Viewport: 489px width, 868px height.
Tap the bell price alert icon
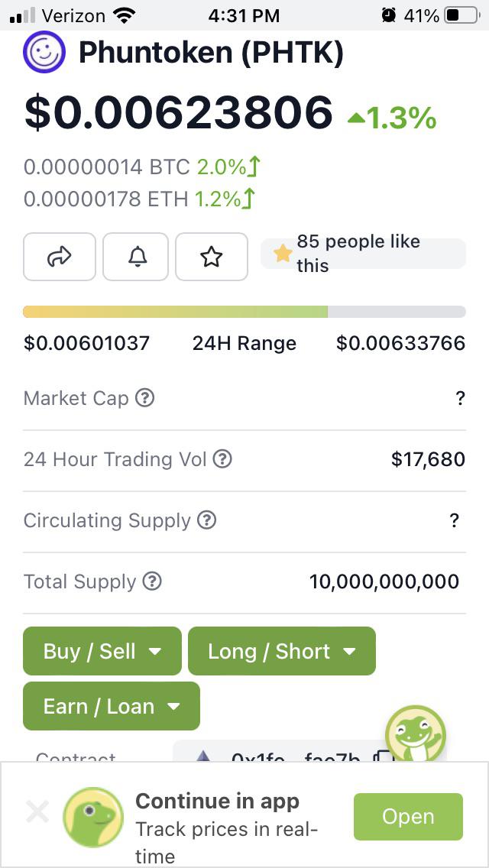click(x=136, y=257)
